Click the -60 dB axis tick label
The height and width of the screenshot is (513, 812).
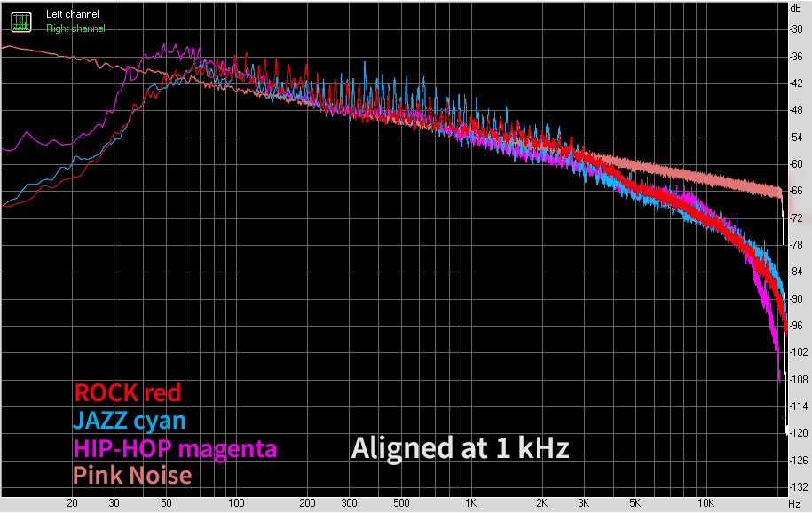coord(796,164)
